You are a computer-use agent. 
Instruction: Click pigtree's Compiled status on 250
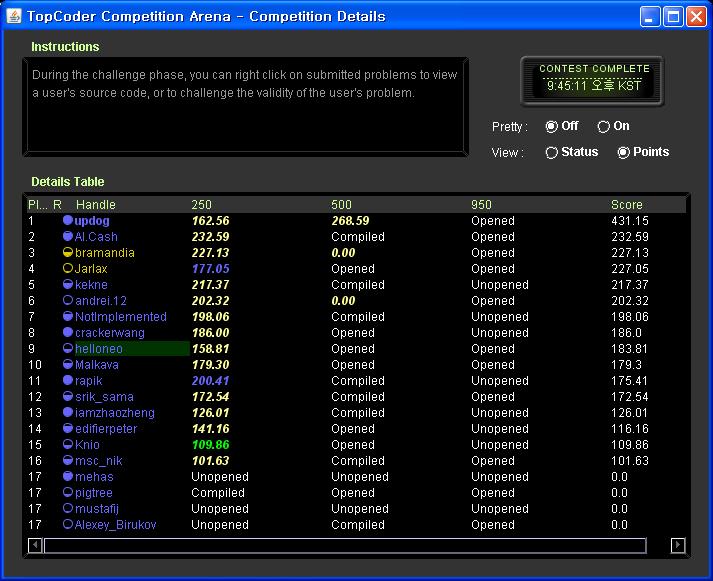tap(218, 492)
